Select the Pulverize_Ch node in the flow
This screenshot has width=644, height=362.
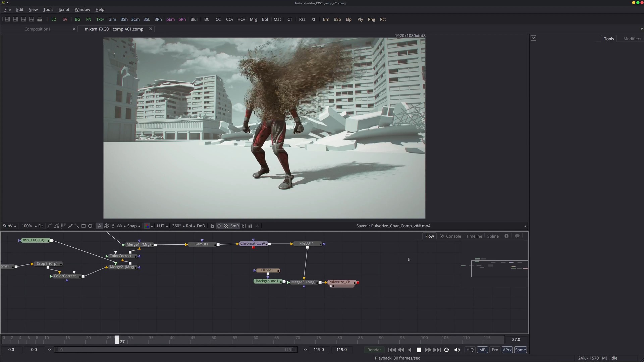pos(340,282)
